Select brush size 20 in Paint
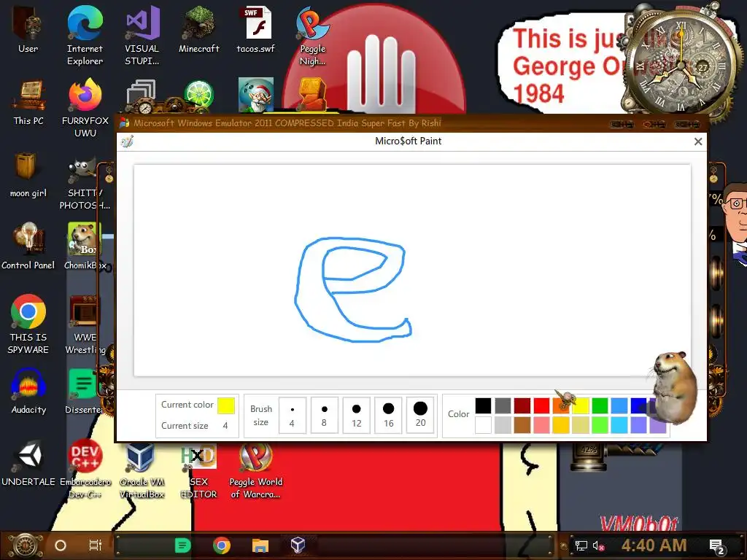The height and width of the screenshot is (560, 747). [x=420, y=415]
